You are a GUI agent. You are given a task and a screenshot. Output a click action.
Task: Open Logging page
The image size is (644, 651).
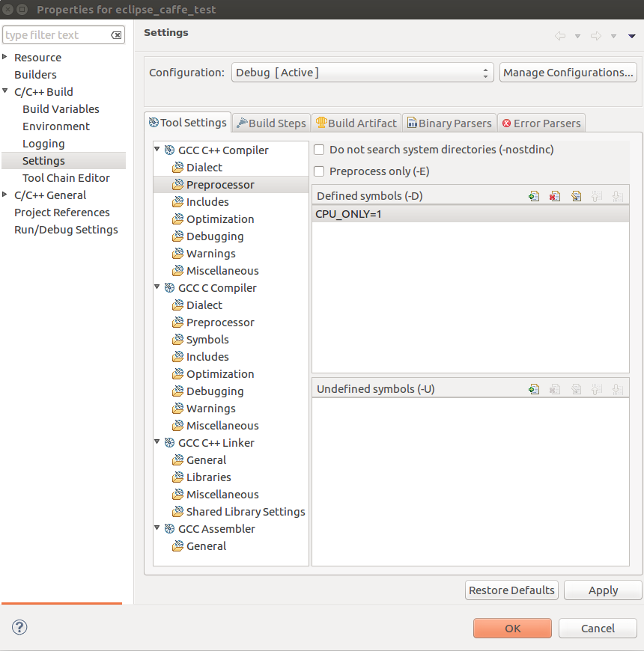[x=43, y=144]
